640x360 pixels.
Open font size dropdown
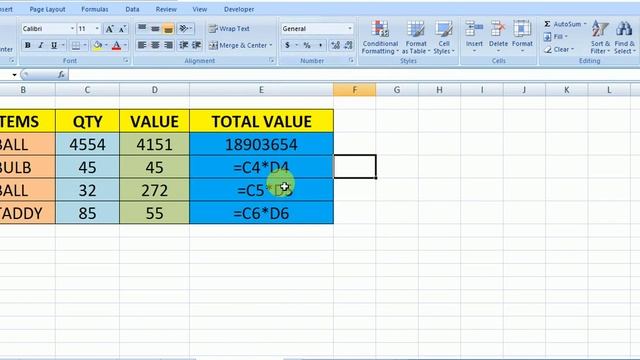pos(97,29)
